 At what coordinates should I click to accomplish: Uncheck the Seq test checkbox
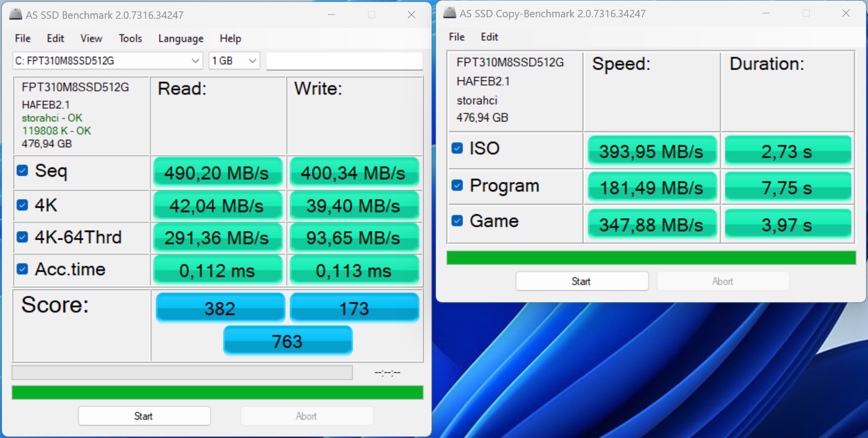coord(22,170)
